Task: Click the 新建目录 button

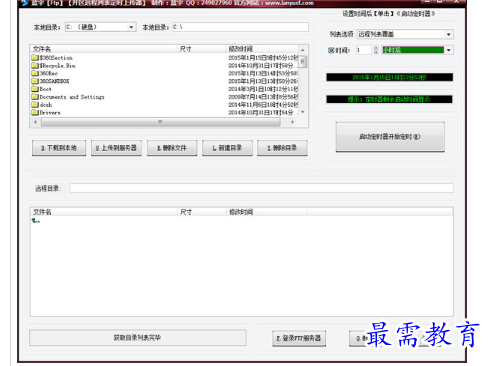Action: 227,148
